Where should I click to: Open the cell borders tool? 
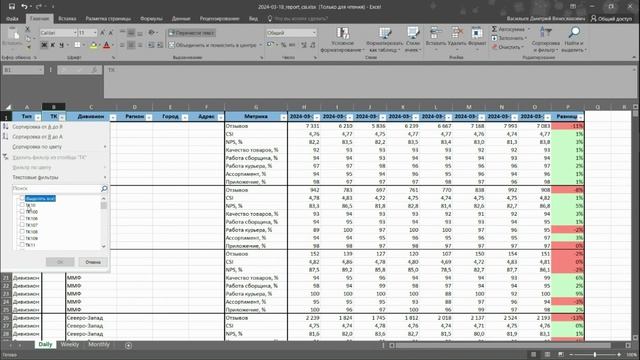pyautogui.click(x=77, y=45)
